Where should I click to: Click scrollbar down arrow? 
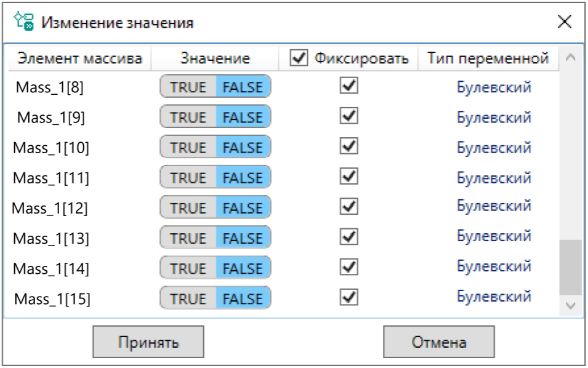(570, 305)
